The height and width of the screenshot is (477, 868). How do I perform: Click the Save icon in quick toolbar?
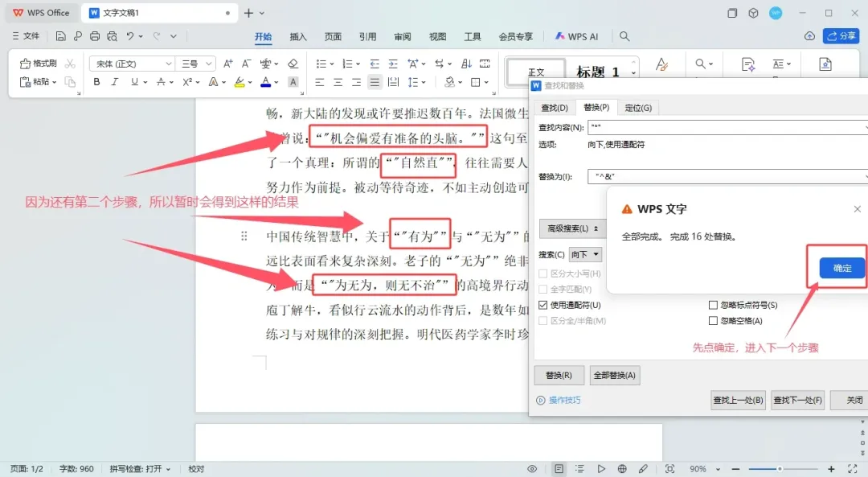point(61,36)
